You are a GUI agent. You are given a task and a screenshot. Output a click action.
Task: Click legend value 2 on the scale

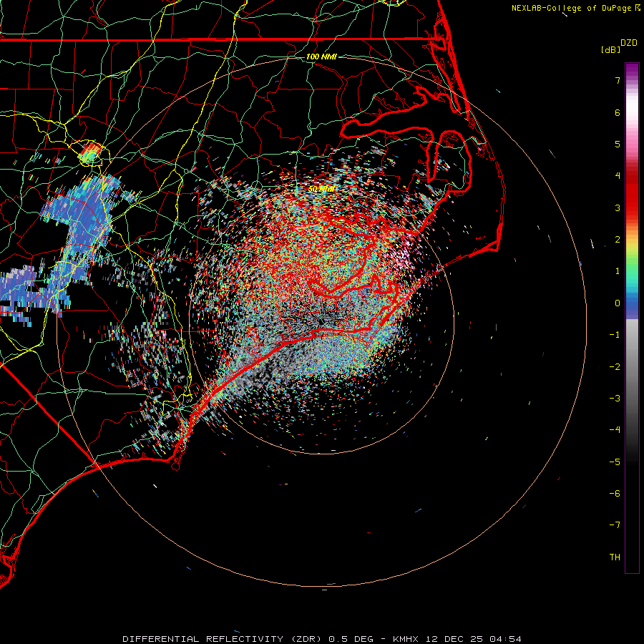[618, 240]
